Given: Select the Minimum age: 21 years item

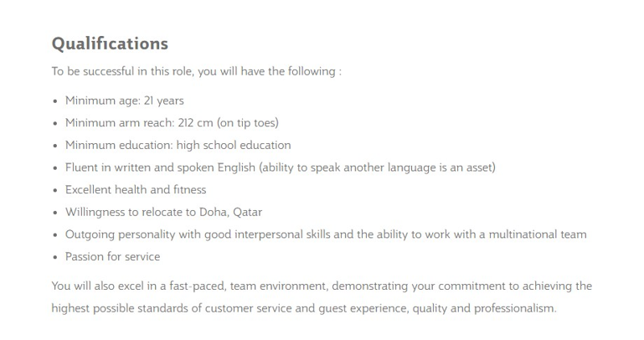Looking at the screenshot, I should 125,100.
